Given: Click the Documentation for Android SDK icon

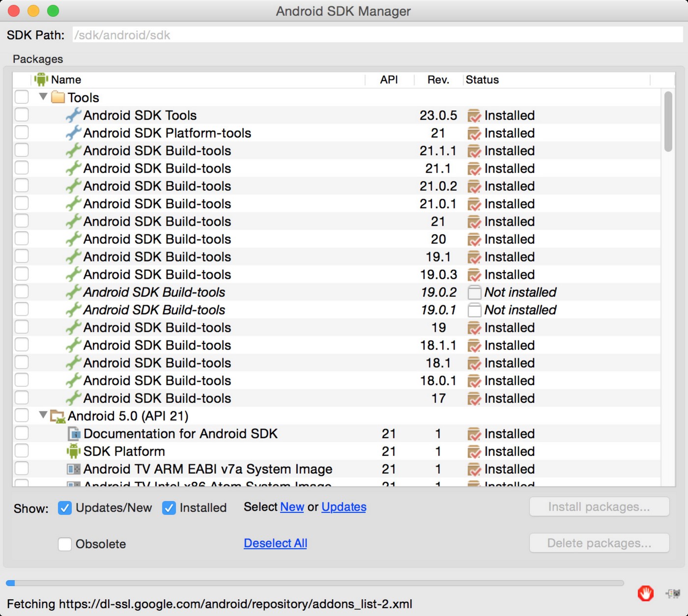Looking at the screenshot, I should click(74, 434).
